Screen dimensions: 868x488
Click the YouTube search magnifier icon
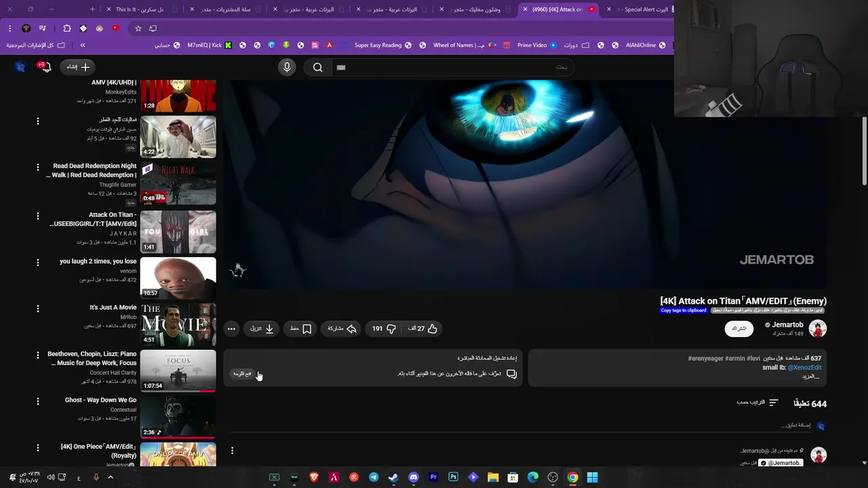pyautogui.click(x=317, y=67)
